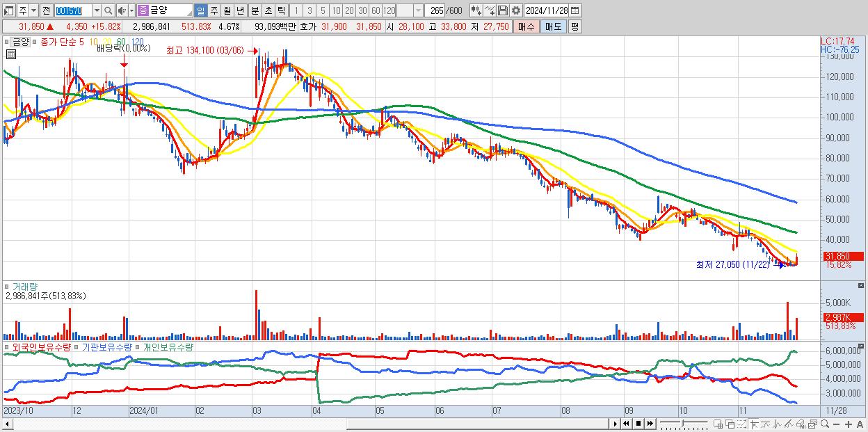Choose the 60 interval button
Image resolution: width=868 pixels, height=432 pixels.
pyautogui.click(x=376, y=10)
